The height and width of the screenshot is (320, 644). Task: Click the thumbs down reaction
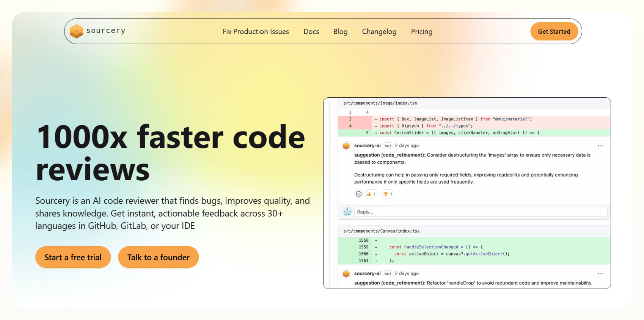click(388, 194)
